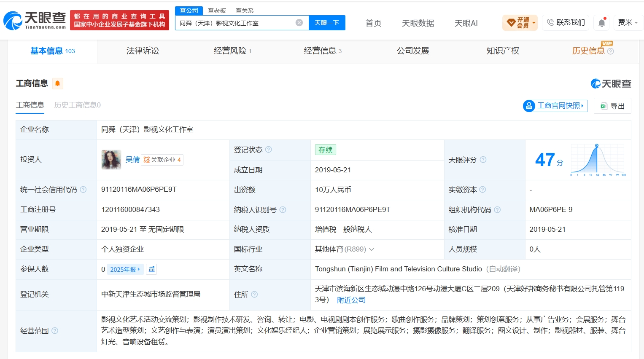
Task: Open the 知识产权 tab
Action: tap(503, 51)
